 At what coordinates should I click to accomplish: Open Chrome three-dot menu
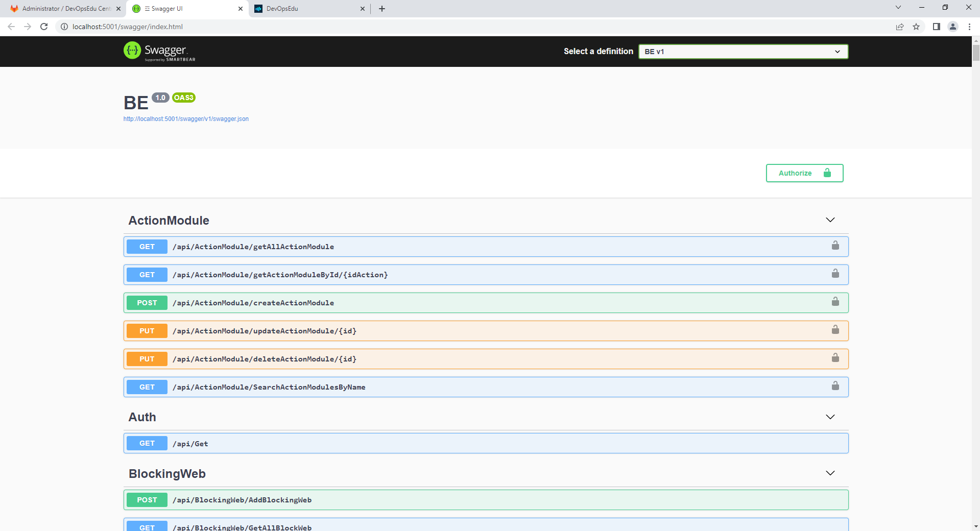click(x=969, y=27)
